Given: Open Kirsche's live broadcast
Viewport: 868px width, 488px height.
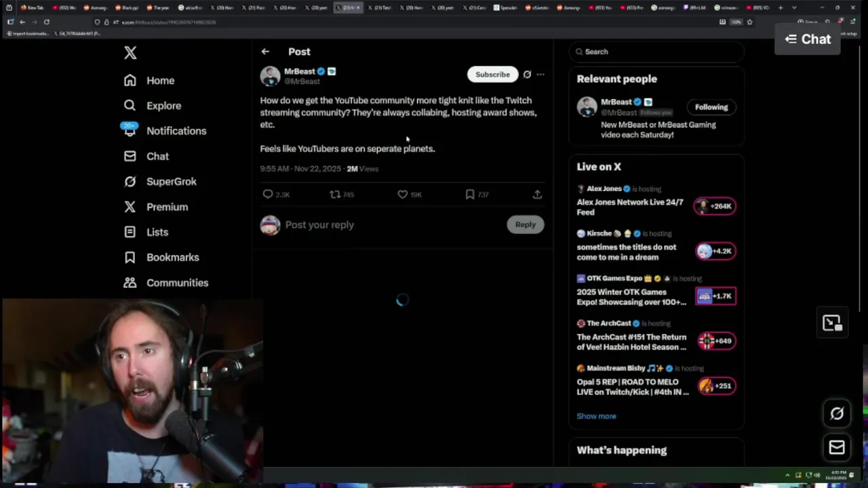Looking at the screenshot, I should point(627,252).
